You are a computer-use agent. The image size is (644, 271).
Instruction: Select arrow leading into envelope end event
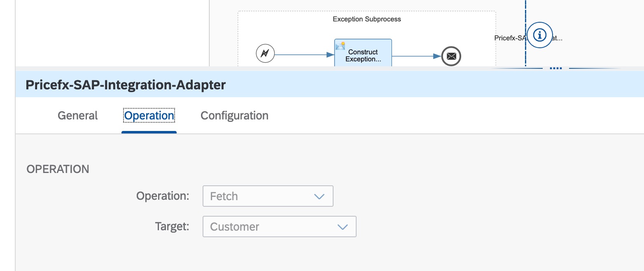[416, 56]
